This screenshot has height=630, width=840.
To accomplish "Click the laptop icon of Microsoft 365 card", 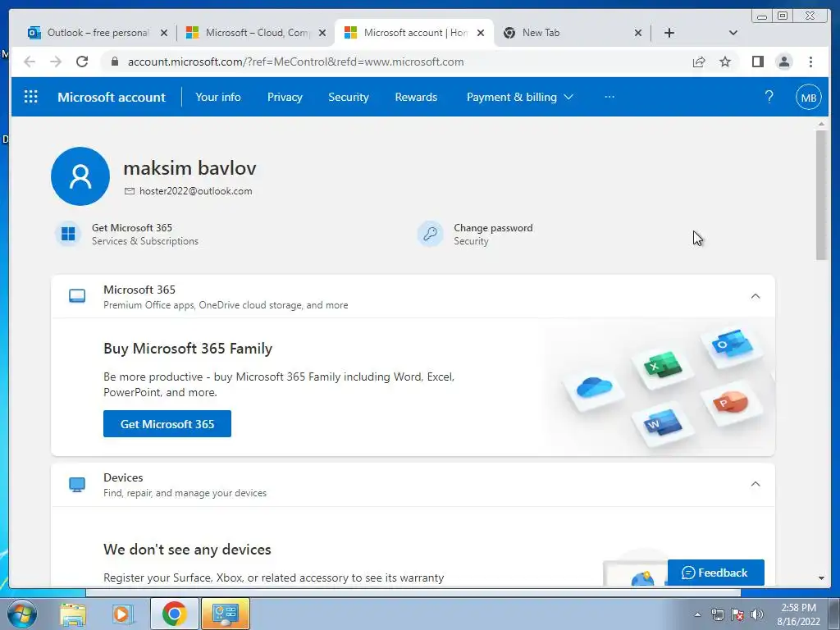I will pyautogui.click(x=77, y=296).
